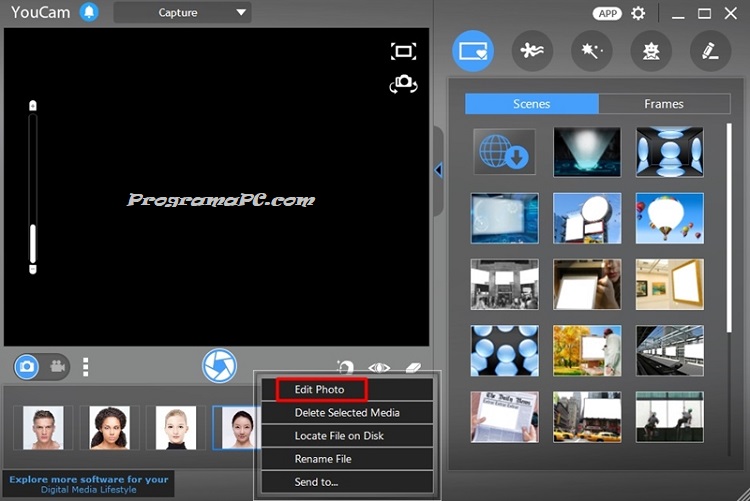Select Delete Selected Media in context menu
The width and height of the screenshot is (750, 501).
tap(347, 412)
